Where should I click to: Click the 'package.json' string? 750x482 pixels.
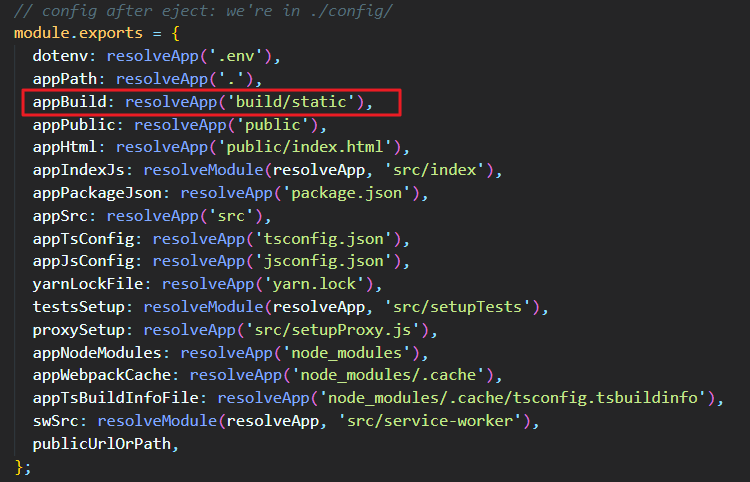coord(346,193)
